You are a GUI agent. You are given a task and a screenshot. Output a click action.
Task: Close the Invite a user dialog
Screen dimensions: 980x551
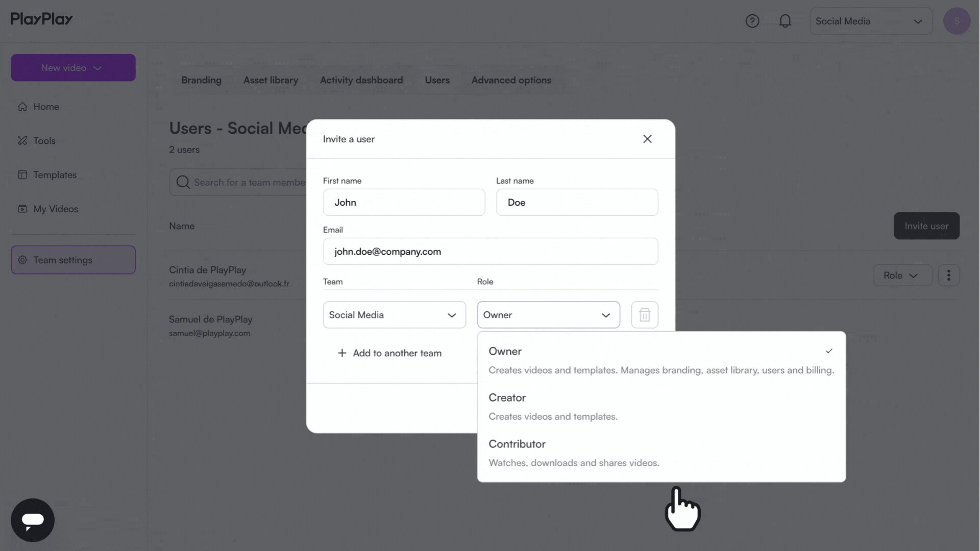(647, 139)
